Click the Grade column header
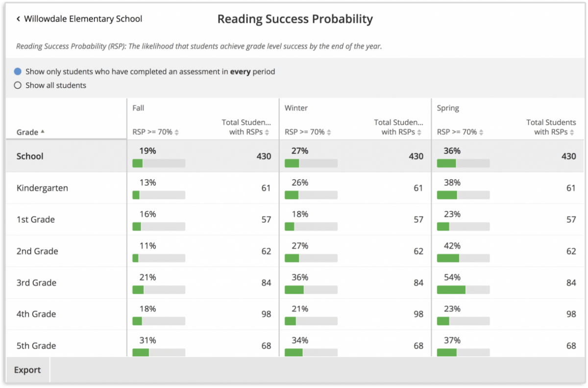 point(27,132)
